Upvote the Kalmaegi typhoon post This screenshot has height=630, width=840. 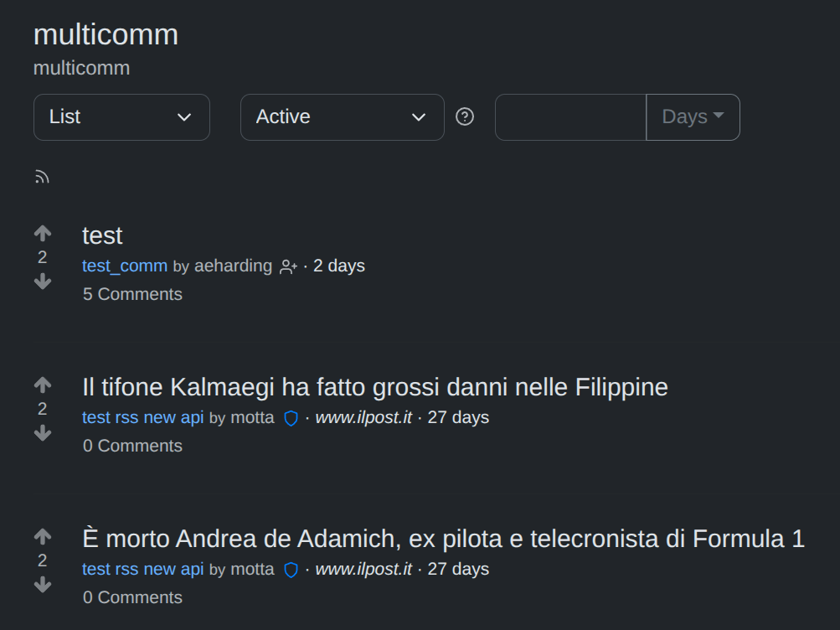coord(43,385)
